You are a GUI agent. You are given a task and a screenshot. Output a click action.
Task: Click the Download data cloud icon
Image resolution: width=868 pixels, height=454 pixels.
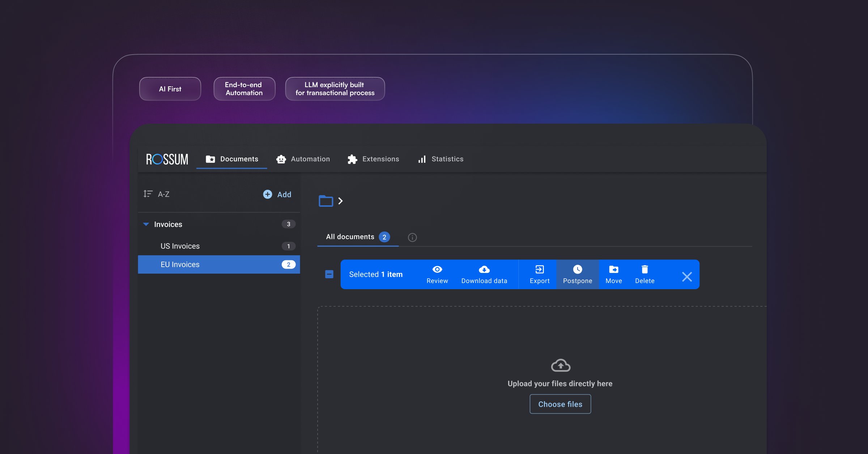pyautogui.click(x=484, y=269)
